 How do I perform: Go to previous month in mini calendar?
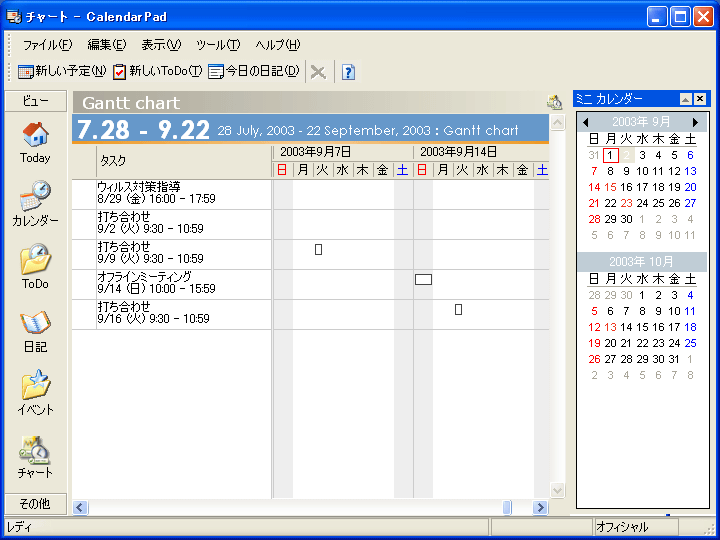[585, 122]
